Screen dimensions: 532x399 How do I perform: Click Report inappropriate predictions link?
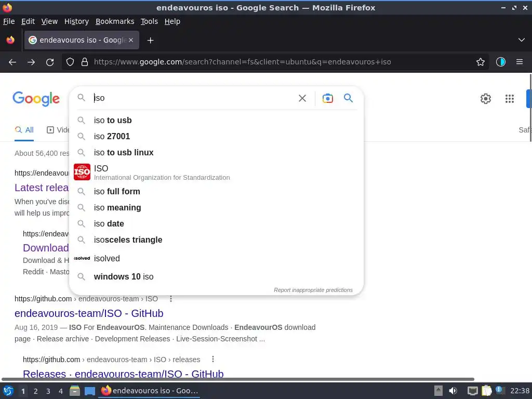coord(313,290)
